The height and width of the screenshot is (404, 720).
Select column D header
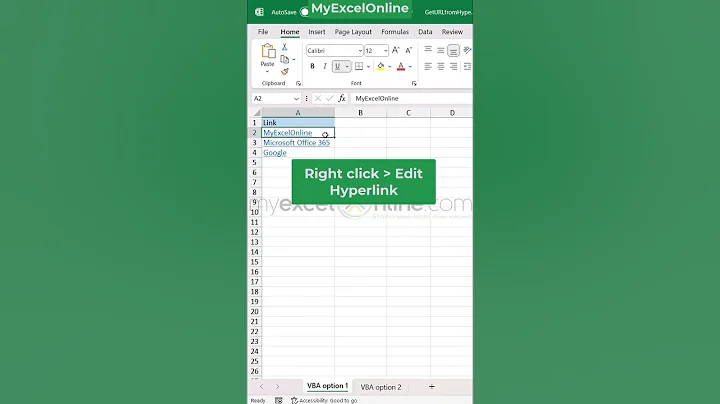pyautogui.click(x=452, y=112)
